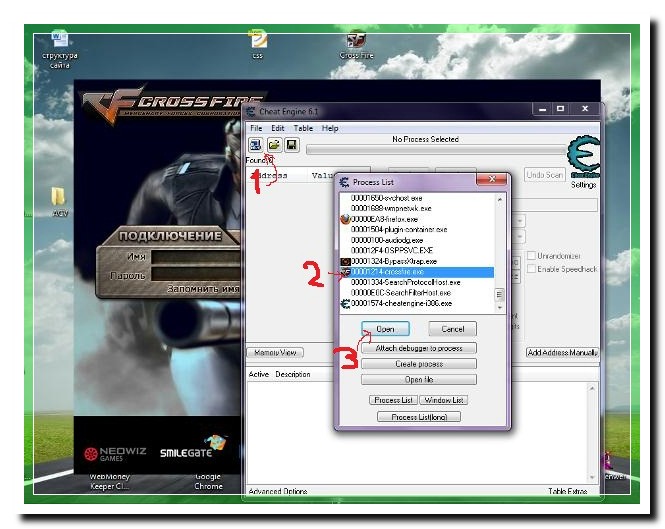Click the Active column header
Image resolution: width=665 pixels, height=529 pixels.
(x=259, y=374)
